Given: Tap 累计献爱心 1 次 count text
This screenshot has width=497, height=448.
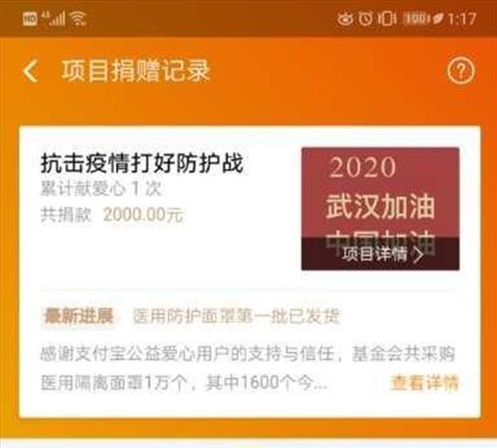Looking at the screenshot, I should 102,189.
